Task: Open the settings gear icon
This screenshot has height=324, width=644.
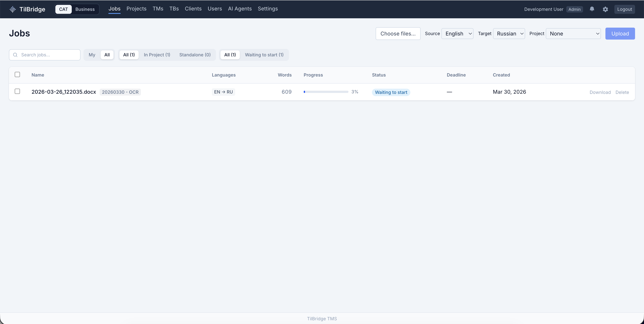Action: 605,9
